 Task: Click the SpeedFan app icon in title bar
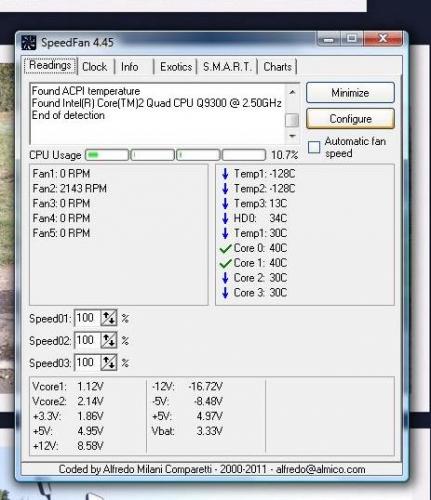click(28, 43)
